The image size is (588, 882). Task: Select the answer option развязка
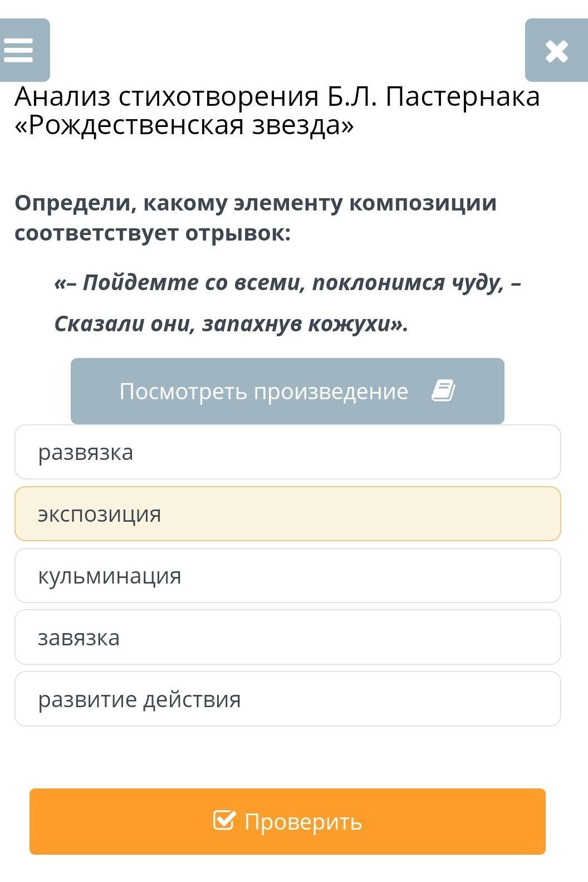coord(287,452)
